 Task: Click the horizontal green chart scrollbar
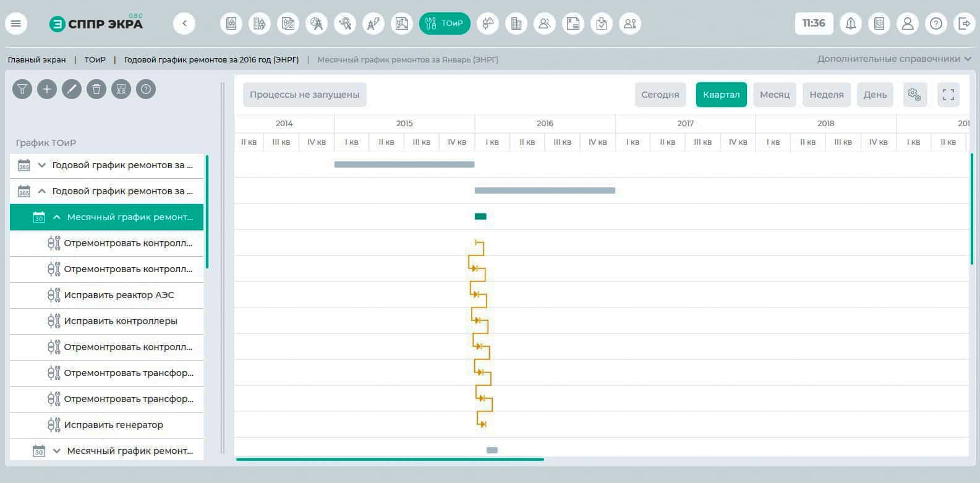pos(390,459)
